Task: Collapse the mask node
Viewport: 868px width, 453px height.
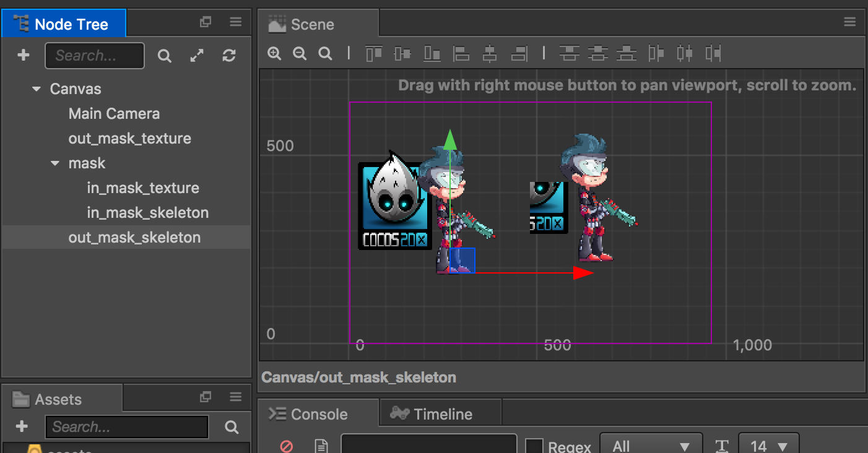Action: 55,164
